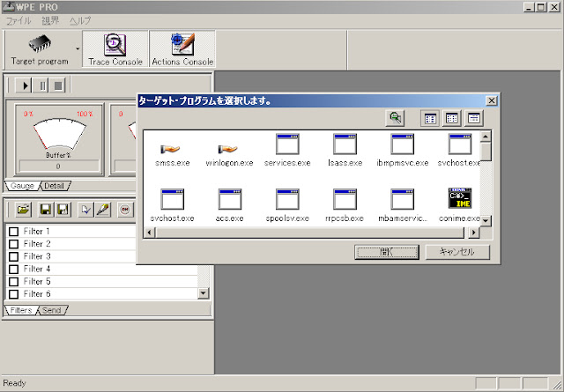Select spoolsv.exe process
564x392 pixels.
point(287,206)
